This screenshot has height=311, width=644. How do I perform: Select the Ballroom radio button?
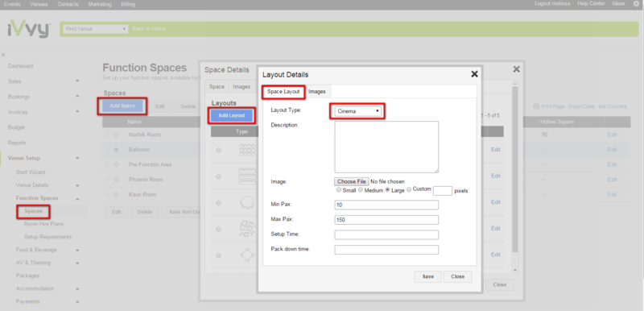click(x=116, y=150)
